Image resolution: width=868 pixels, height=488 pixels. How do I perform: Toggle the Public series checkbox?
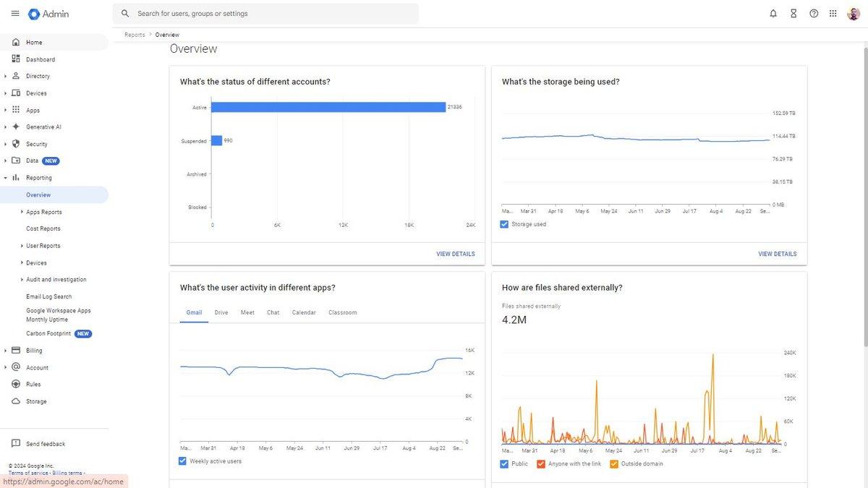(504, 464)
